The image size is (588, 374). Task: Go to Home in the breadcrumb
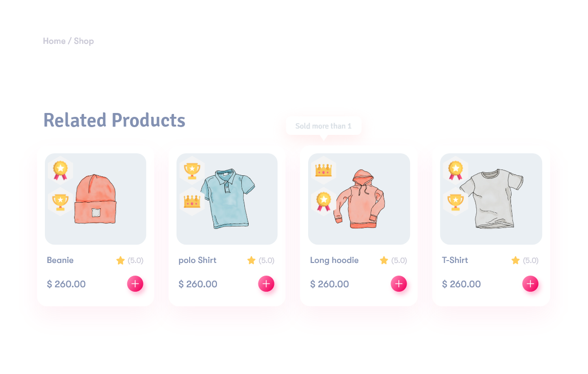click(54, 41)
